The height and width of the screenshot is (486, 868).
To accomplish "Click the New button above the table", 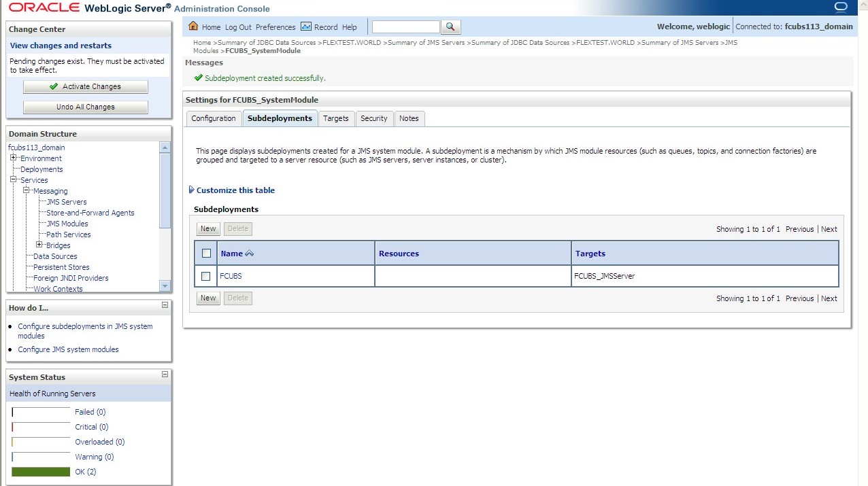I will [x=208, y=229].
